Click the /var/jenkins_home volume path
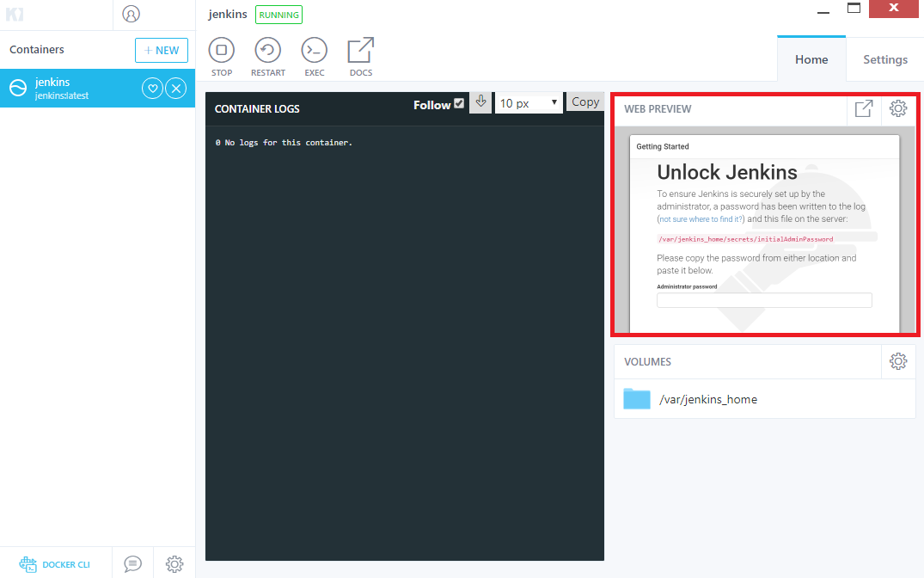 [x=707, y=399]
